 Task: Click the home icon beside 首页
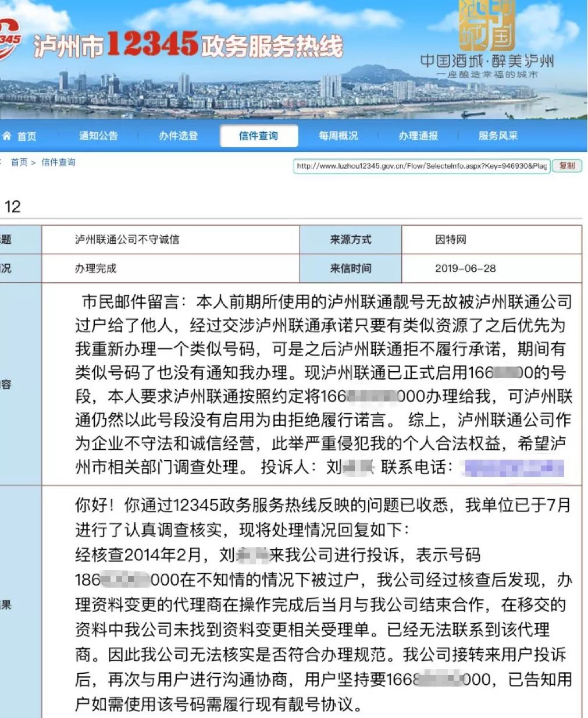click(6, 136)
